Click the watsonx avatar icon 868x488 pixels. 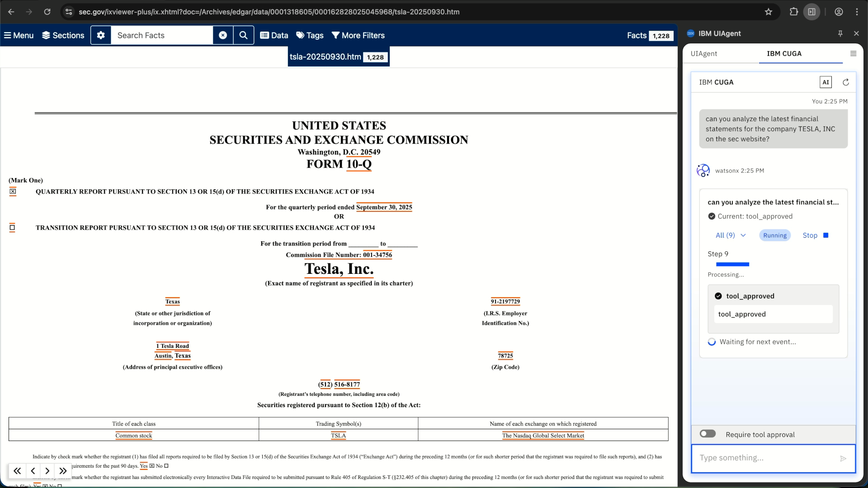coord(703,170)
